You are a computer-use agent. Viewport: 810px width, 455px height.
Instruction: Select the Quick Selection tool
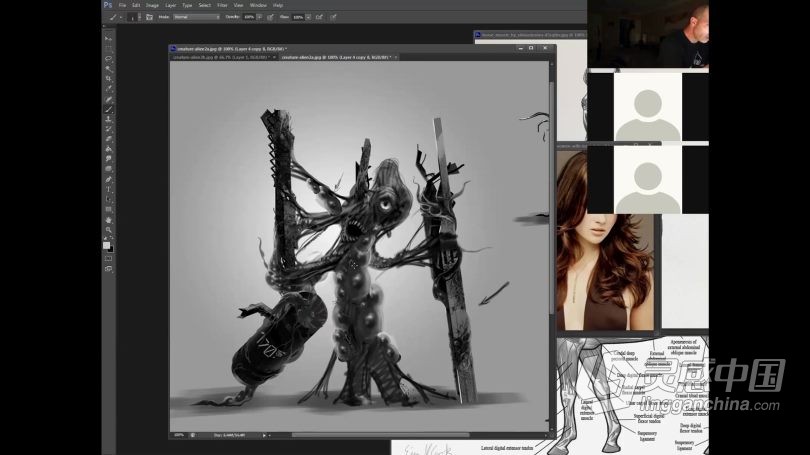pos(108,69)
